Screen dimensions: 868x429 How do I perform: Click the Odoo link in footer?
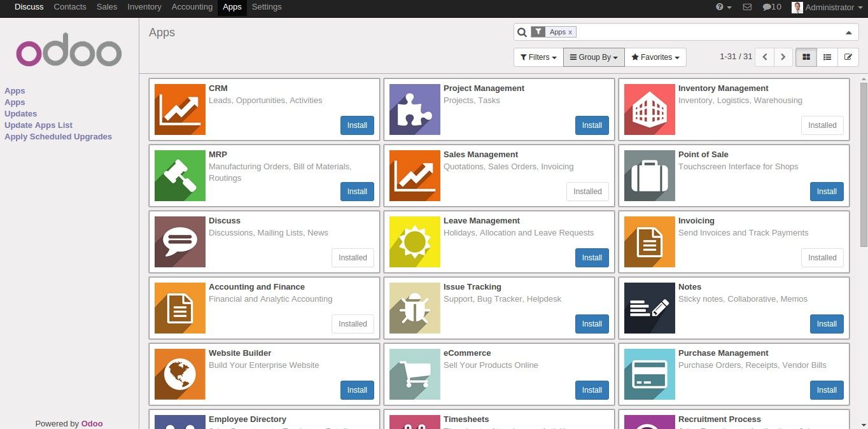coord(92,423)
